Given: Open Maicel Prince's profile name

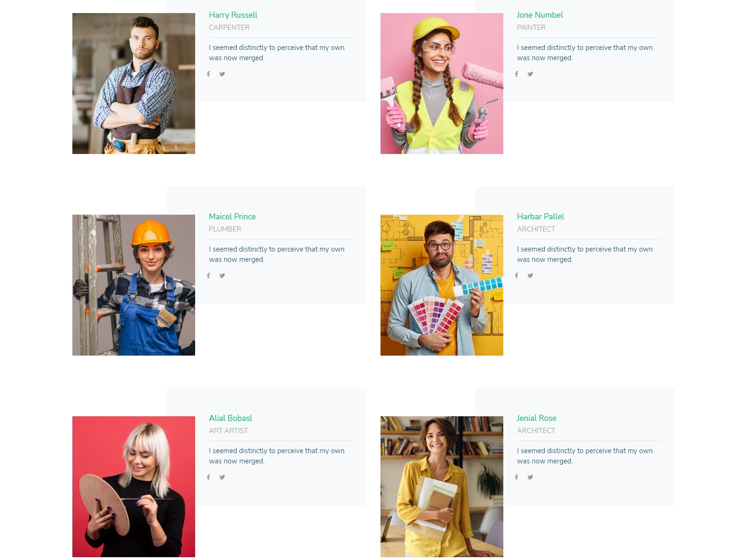Looking at the screenshot, I should click(232, 217).
